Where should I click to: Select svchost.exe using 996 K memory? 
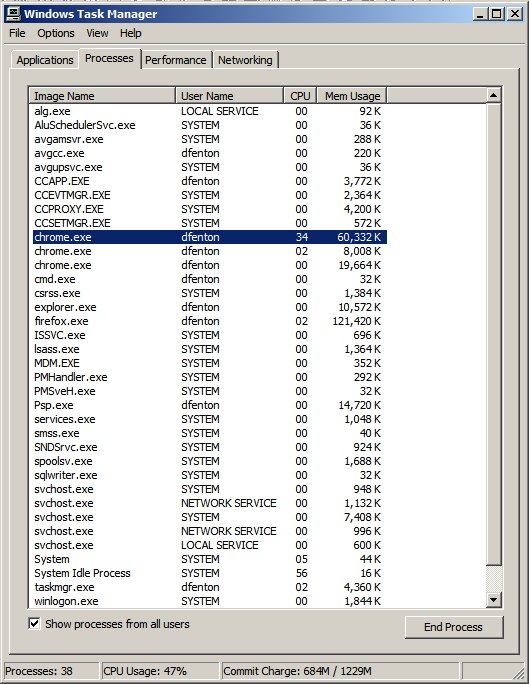(210, 531)
